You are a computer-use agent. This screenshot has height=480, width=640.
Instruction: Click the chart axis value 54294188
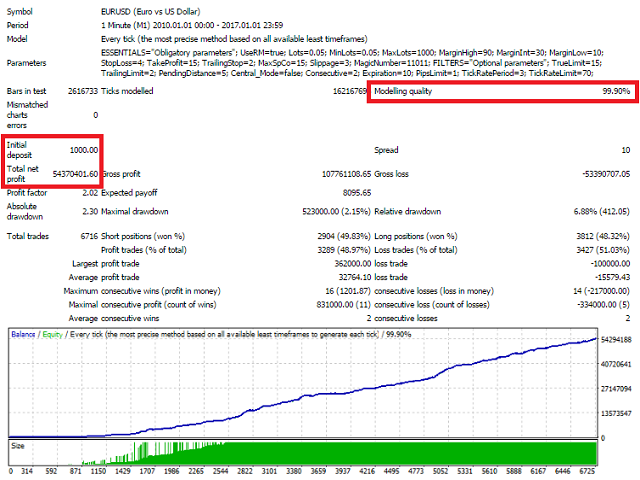click(x=616, y=340)
